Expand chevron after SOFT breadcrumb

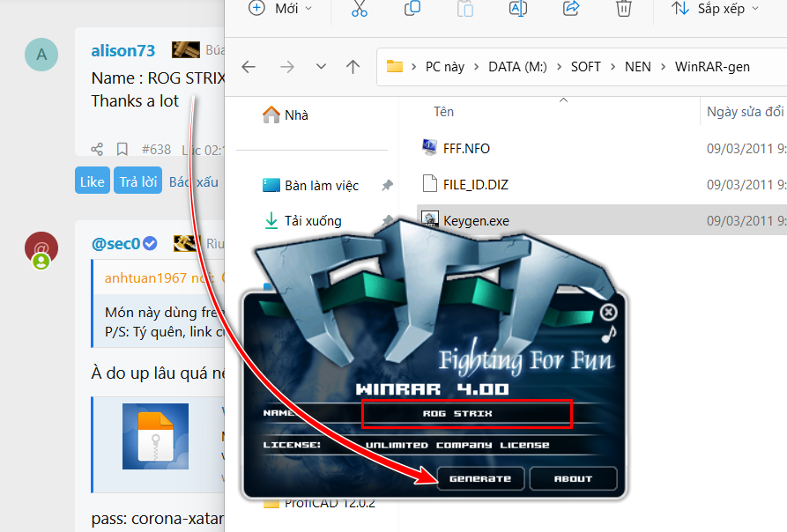point(613,67)
